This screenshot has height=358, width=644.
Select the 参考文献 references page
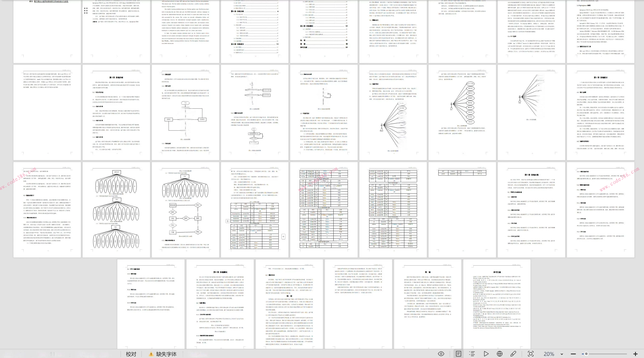click(x=497, y=304)
